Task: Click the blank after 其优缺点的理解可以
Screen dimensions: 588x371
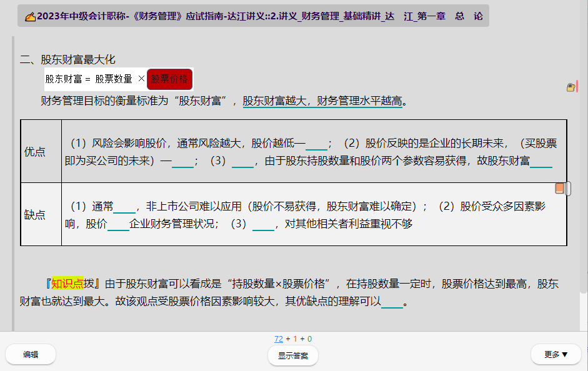Action: click(392, 302)
